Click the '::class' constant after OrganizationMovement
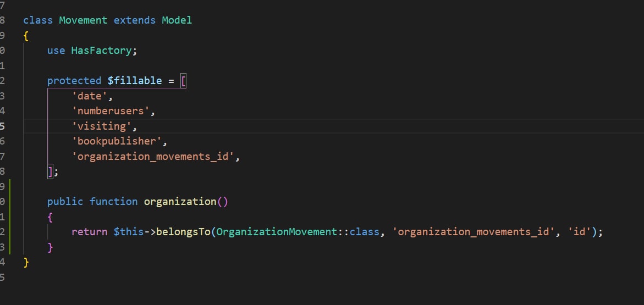644x305 pixels. click(358, 232)
